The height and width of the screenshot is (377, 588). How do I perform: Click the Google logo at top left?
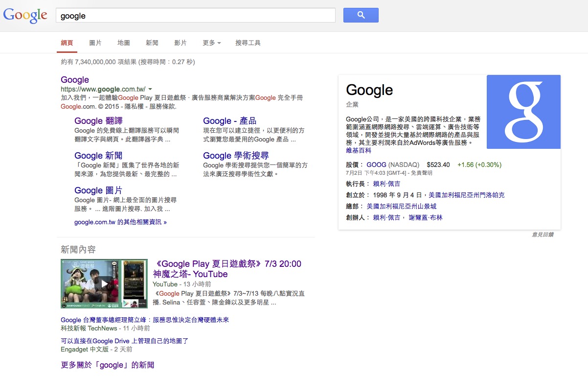pyautogui.click(x=25, y=15)
